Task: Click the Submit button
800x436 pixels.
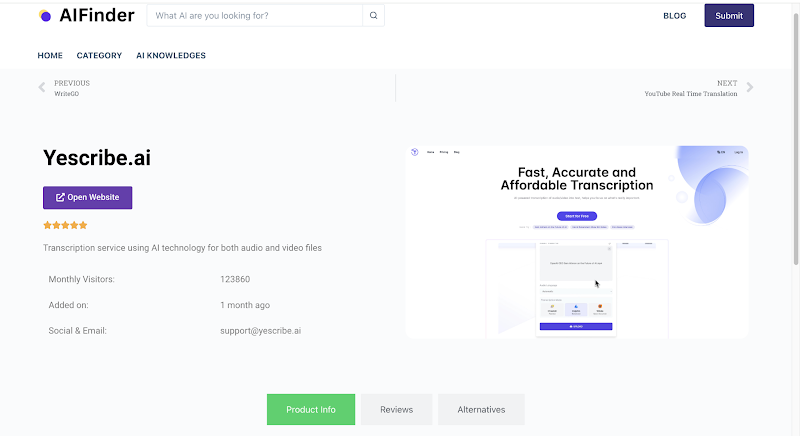Action: click(x=729, y=16)
